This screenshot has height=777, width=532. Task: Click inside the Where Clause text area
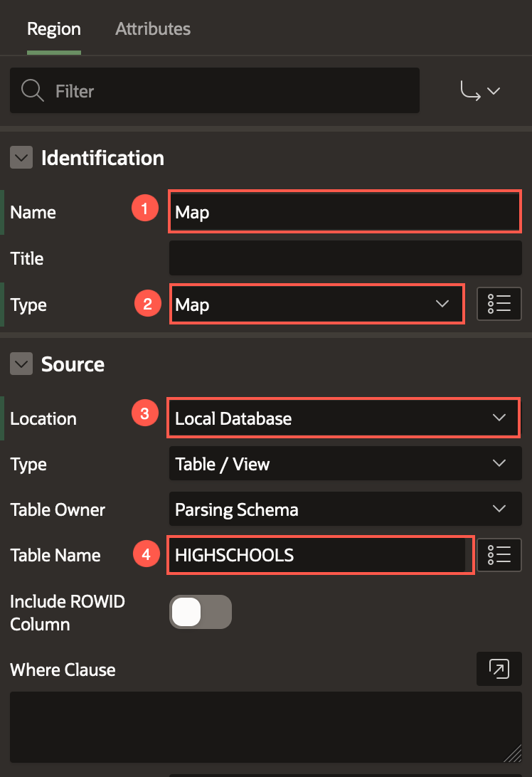pos(263,726)
